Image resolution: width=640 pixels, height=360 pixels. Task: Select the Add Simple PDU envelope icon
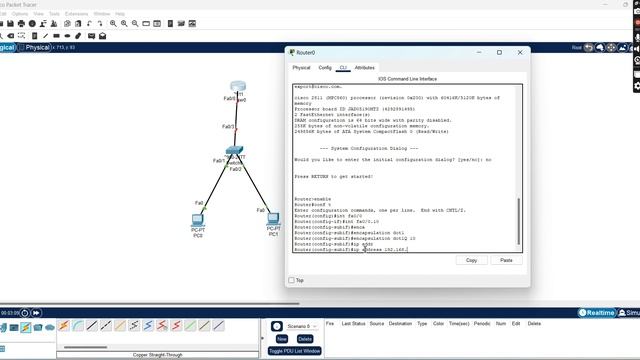[x=91, y=36]
